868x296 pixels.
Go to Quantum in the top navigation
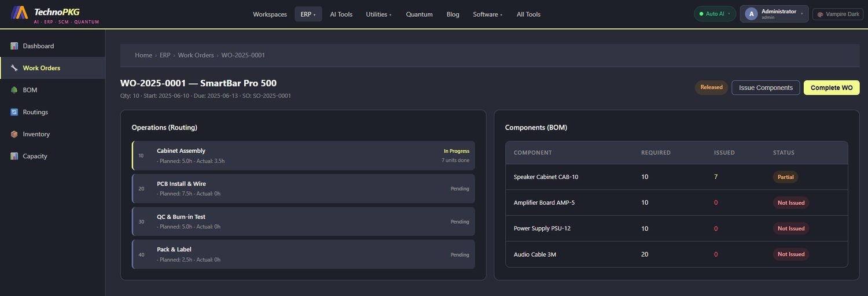[x=419, y=14]
